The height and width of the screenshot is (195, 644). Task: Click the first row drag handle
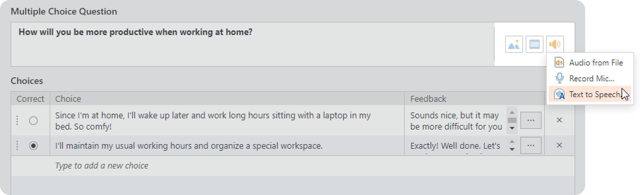point(17,120)
